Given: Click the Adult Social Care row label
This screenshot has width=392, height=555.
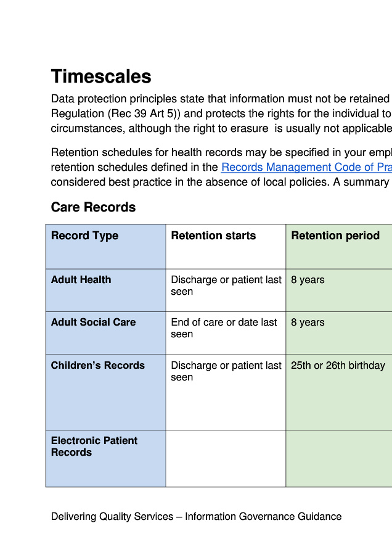Looking at the screenshot, I should click(x=93, y=322).
